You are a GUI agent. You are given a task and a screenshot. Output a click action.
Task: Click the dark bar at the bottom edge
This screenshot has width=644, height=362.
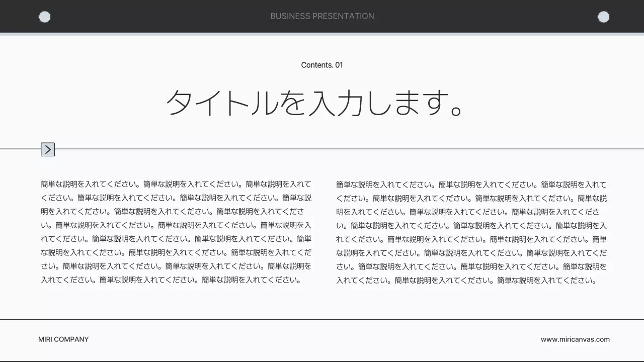(x=322, y=360)
